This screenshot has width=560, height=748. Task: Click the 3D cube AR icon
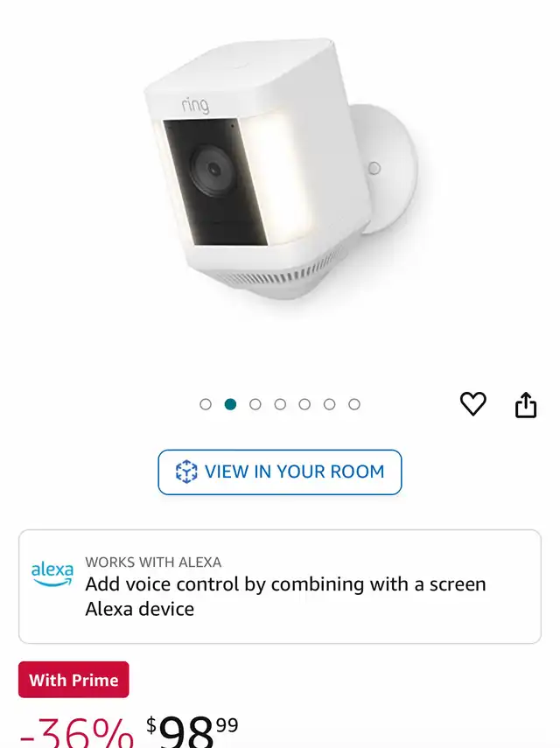[186, 472]
